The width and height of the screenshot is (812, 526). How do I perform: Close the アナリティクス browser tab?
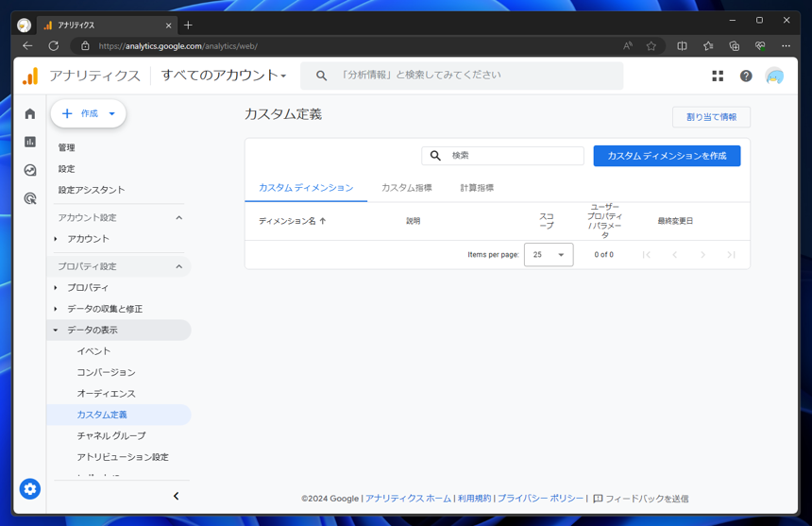(168, 25)
